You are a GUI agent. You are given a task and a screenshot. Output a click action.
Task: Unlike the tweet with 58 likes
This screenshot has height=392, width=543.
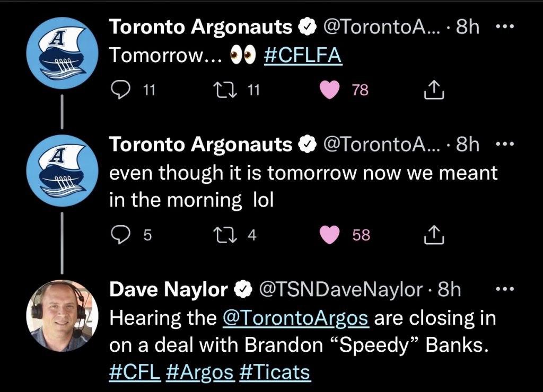(x=330, y=235)
